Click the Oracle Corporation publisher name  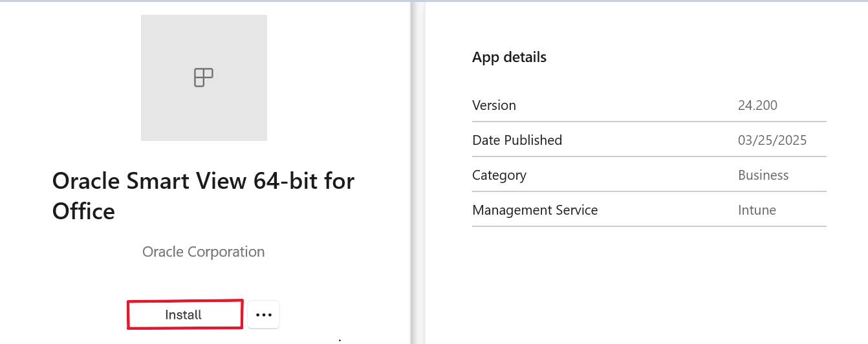point(203,252)
